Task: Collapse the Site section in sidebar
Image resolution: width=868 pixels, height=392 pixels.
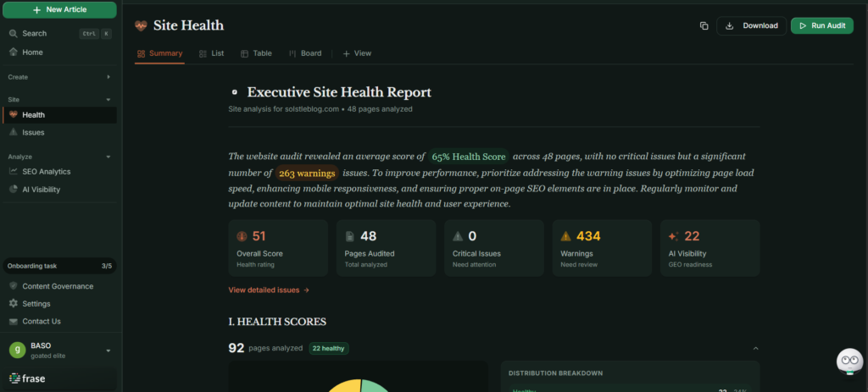Action: pos(108,100)
